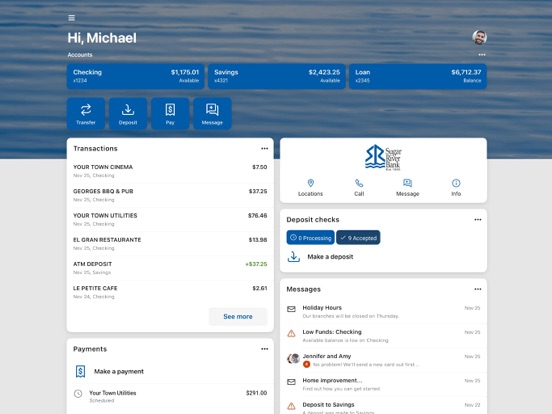Click the clock icon beside Your Town Utilities
Screen dimensions: 552x414
pos(78,394)
